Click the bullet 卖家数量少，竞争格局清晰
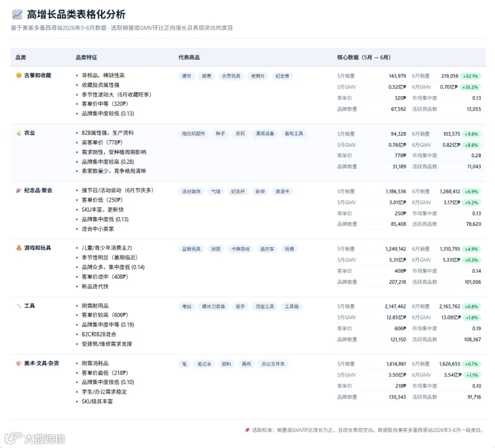The height and width of the screenshot is (448, 495). pyautogui.click(x=114, y=171)
